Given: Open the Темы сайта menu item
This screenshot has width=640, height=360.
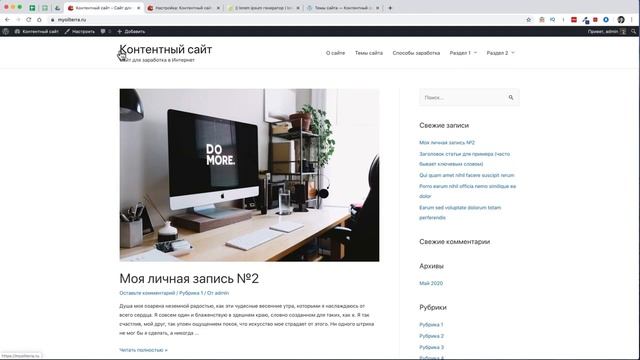Looking at the screenshot, I should [369, 53].
